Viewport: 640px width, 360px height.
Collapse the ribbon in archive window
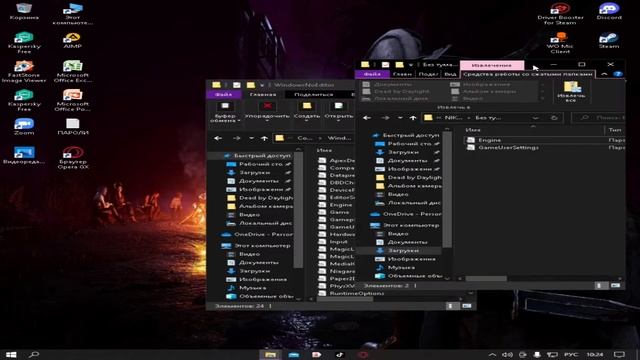604,74
